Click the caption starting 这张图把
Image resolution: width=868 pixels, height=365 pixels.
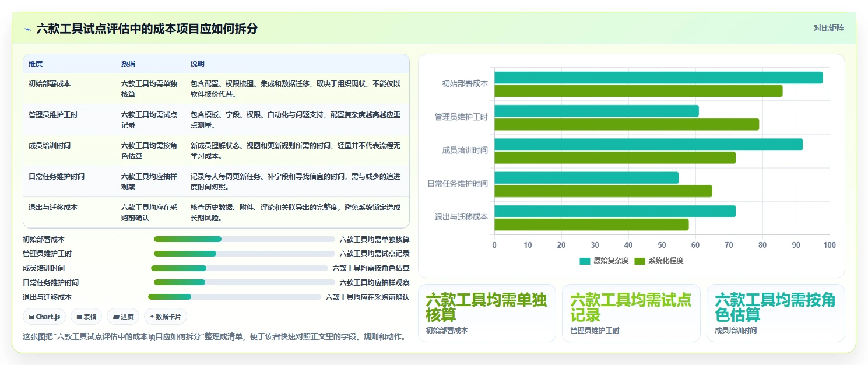coord(214,336)
